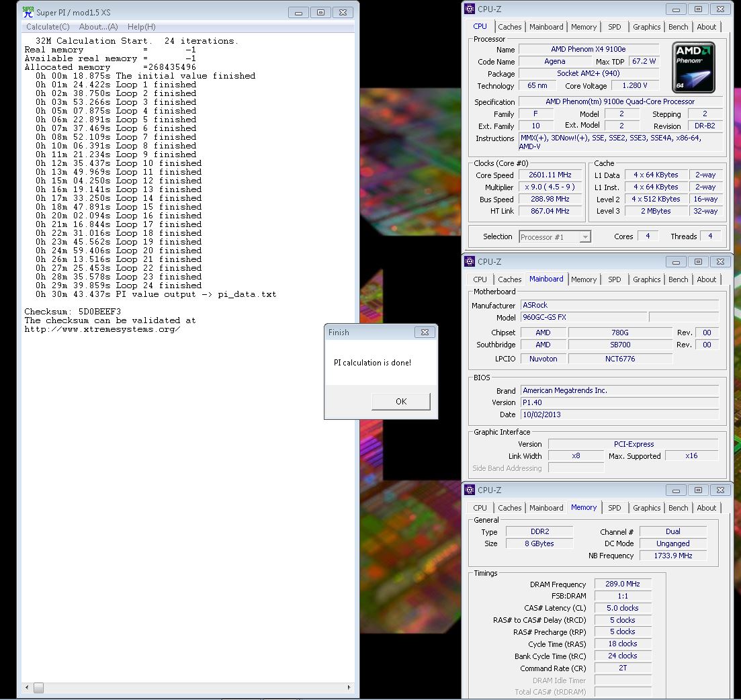This screenshot has width=741, height=700.
Task: Click the HT Link value 867.04 MHz
Action: pos(550,211)
